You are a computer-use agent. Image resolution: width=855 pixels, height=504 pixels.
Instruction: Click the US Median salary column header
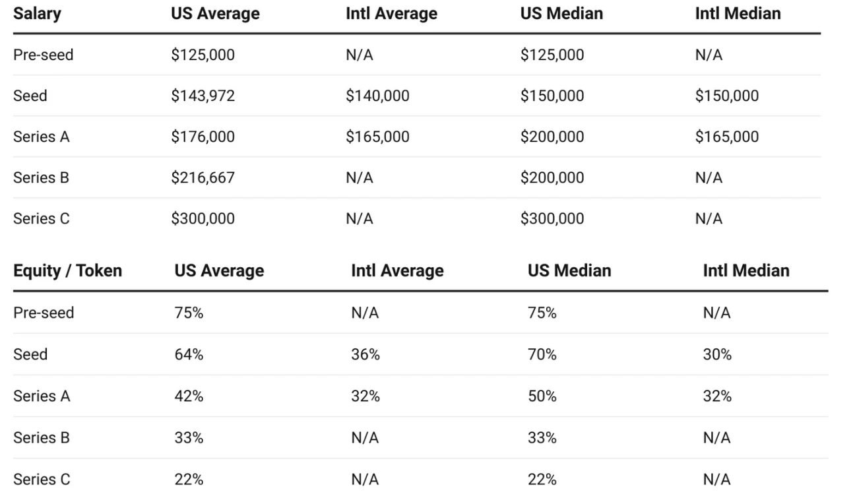(x=561, y=14)
